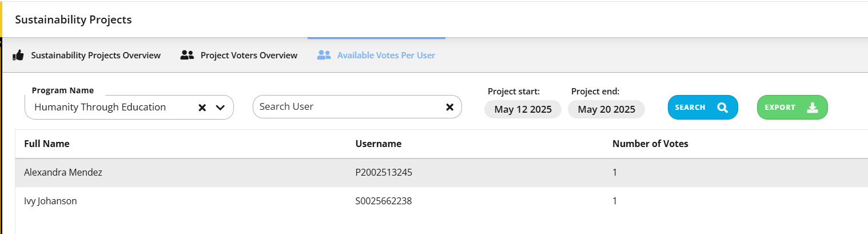Image resolution: width=868 pixels, height=234 pixels.
Task: Click thumbs-up icon of Sustainability Projects Overview
Action: point(18,55)
